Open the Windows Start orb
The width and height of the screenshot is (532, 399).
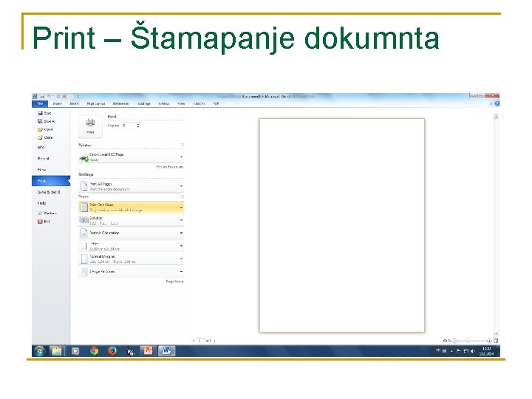[x=40, y=351]
